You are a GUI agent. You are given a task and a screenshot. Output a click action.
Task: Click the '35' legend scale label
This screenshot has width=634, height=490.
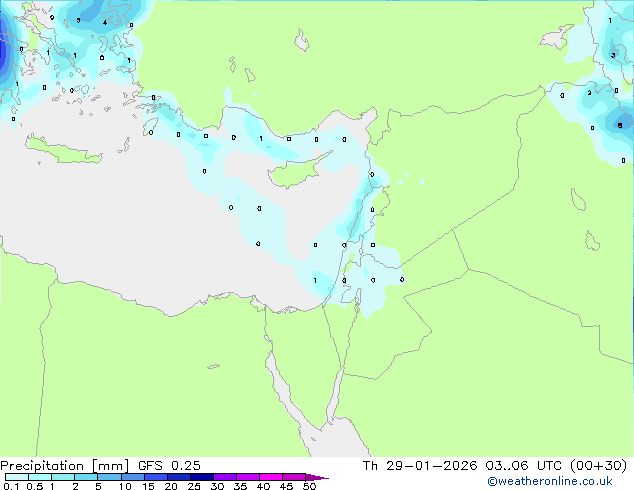[x=240, y=486]
